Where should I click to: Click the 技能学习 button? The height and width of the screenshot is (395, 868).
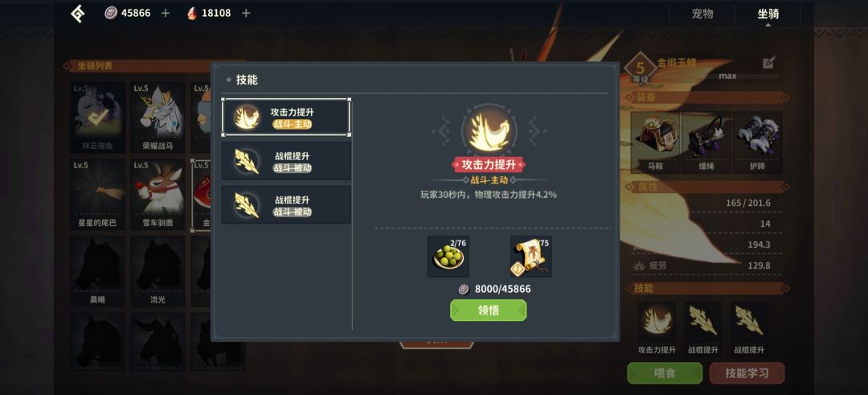pos(747,372)
